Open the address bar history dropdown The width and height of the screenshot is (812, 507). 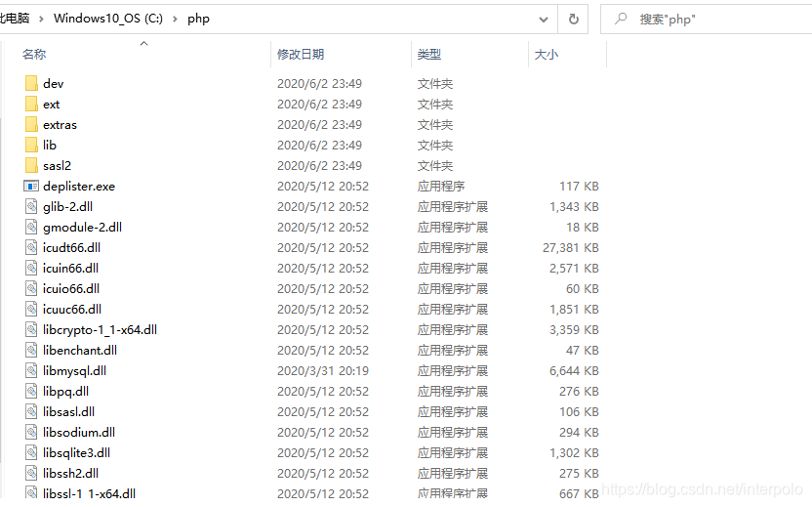pos(544,20)
